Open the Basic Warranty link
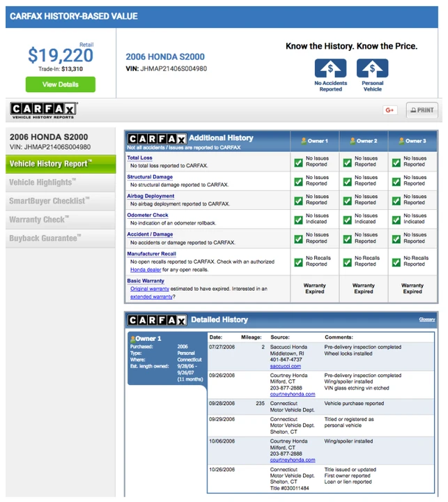 point(146,281)
